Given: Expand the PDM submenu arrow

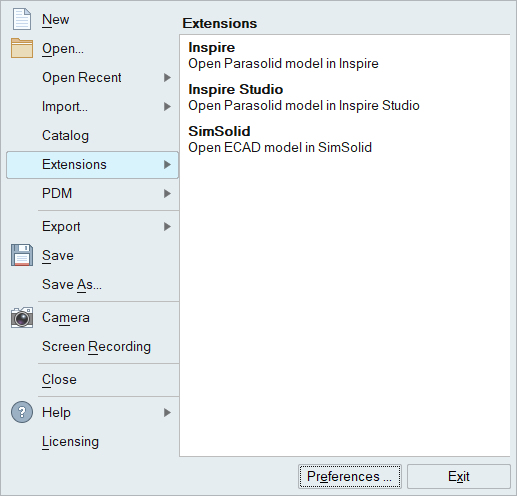Looking at the screenshot, I should pyautogui.click(x=167, y=193).
